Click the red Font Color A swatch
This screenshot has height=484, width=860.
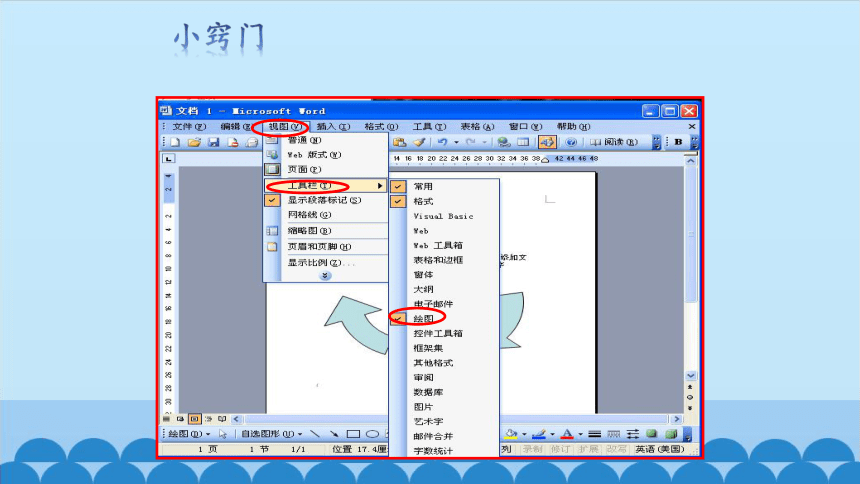tap(567, 434)
